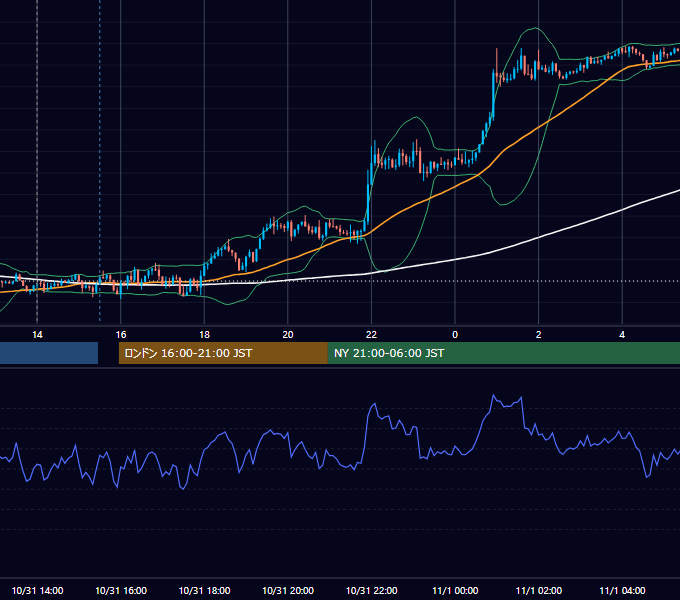This screenshot has width=680, height=600.
Task: Click the 10/31 14:00 time label
Action: [x=37, y=590]
